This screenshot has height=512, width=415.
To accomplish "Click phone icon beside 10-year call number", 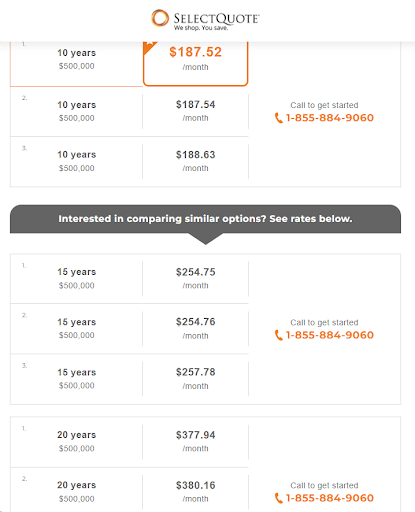I will [278, 118].
